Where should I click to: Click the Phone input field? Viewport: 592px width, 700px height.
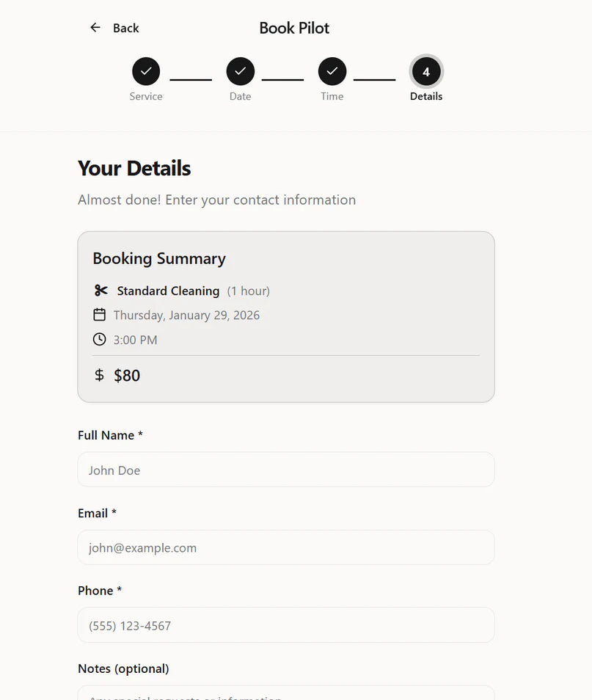pos(286,625)
